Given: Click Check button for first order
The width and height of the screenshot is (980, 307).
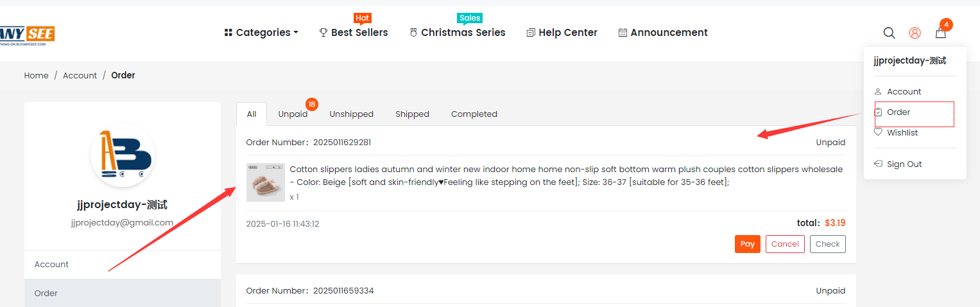Looking at the screenshot, I should [x=827, y=244].
